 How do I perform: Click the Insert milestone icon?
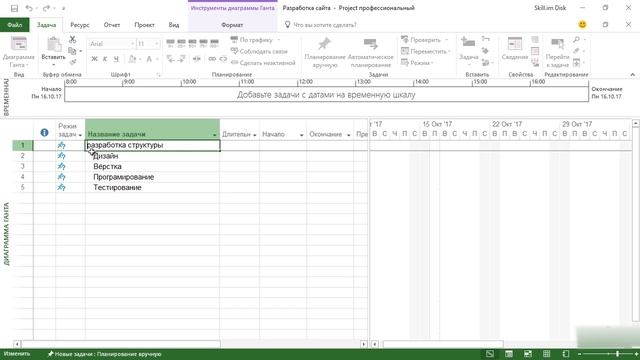(x=485, y=51)
